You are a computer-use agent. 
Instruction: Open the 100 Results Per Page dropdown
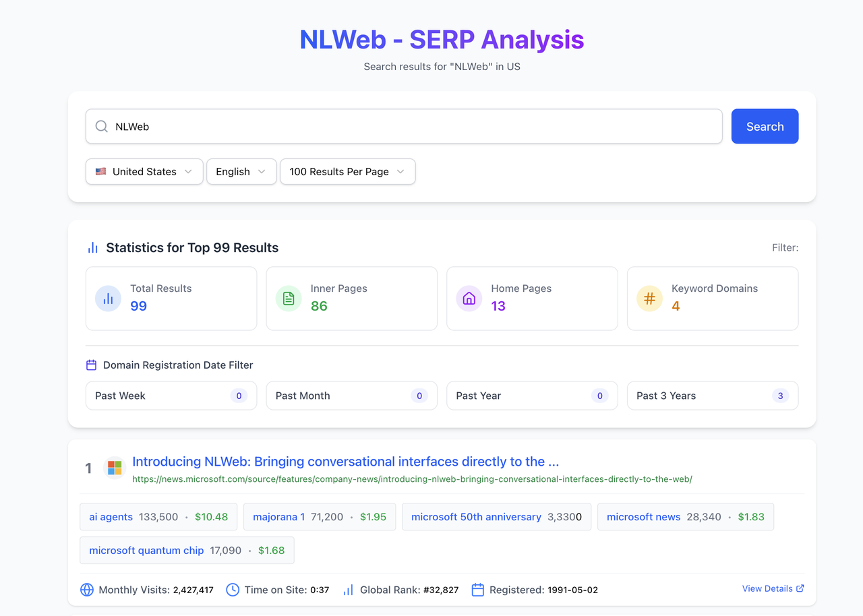pyautogui.click(x=347, y=172)
